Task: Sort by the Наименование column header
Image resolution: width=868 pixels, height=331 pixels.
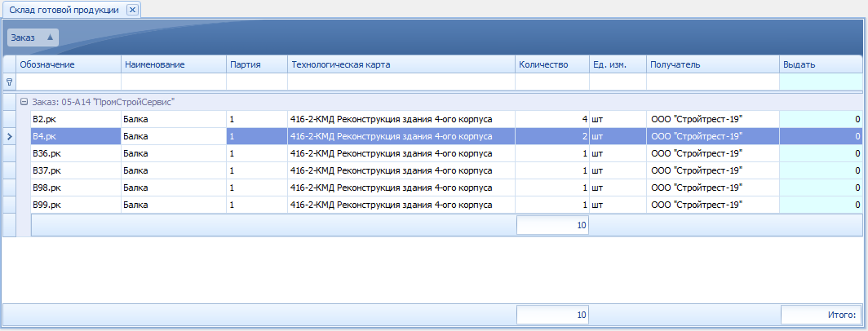Action: 174,64
